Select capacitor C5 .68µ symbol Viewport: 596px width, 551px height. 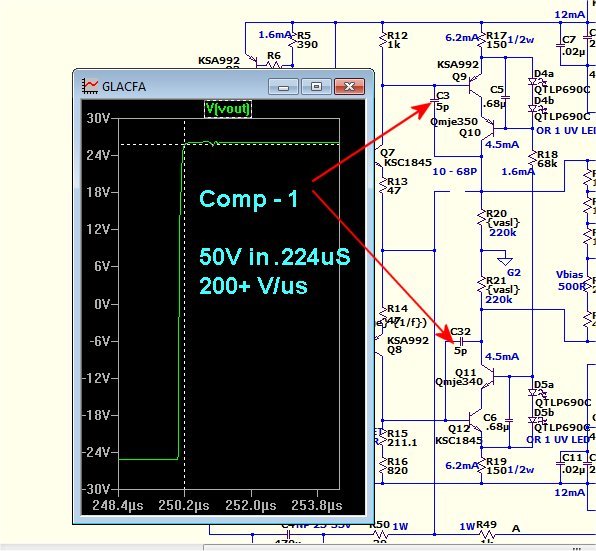click(506, 98)
